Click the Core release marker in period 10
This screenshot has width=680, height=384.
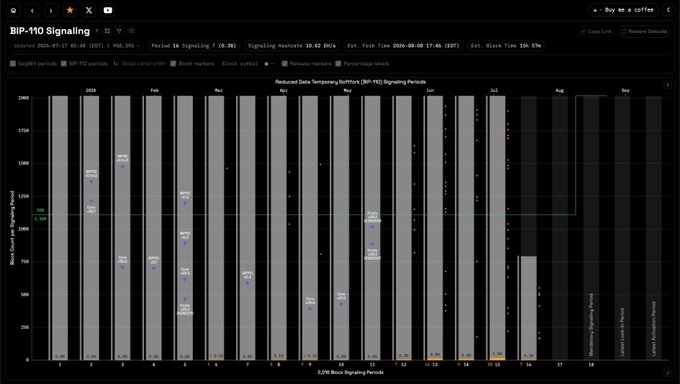click(x=341, y=304)
